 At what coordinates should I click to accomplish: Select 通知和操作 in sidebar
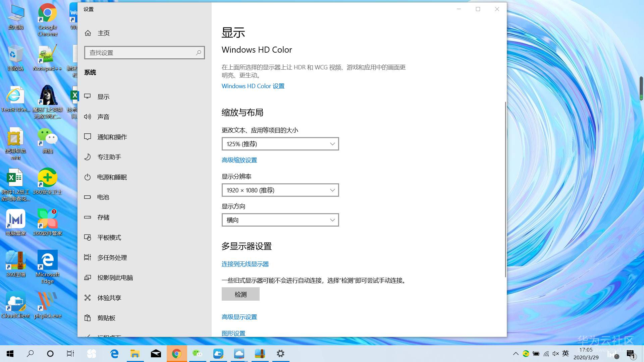(112, 137)
